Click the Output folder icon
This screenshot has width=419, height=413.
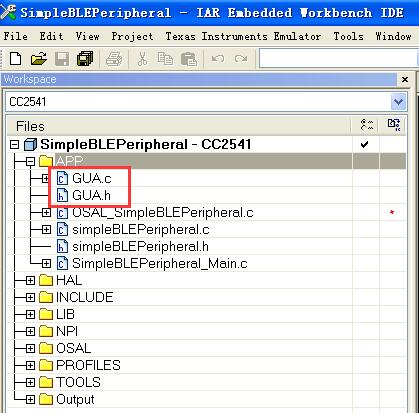coord(46,399)
